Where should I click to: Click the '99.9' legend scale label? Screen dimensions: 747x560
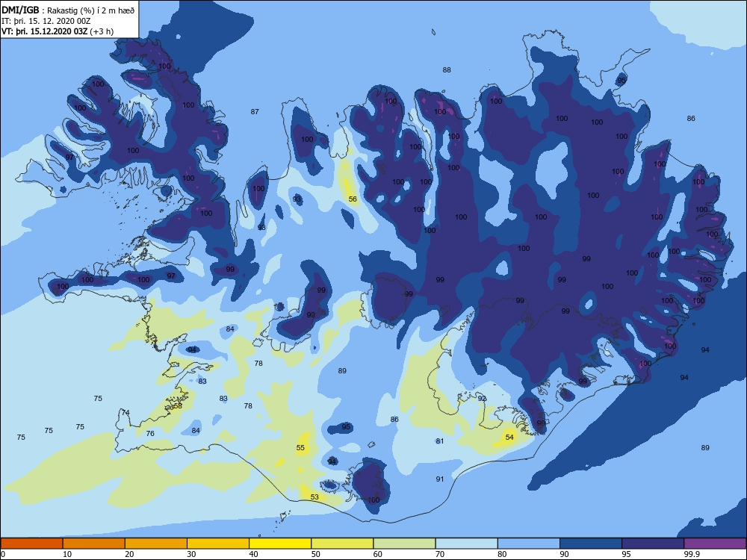tap(694, 554)
